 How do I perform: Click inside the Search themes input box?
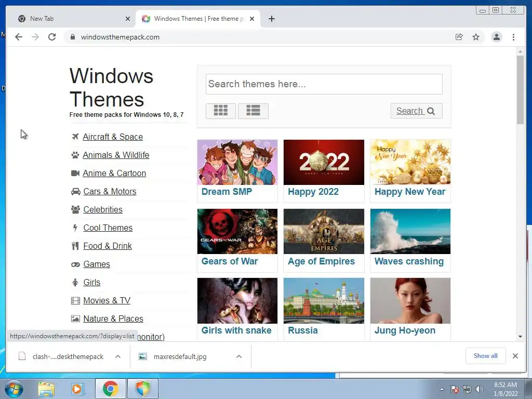(x=324, y=84)
